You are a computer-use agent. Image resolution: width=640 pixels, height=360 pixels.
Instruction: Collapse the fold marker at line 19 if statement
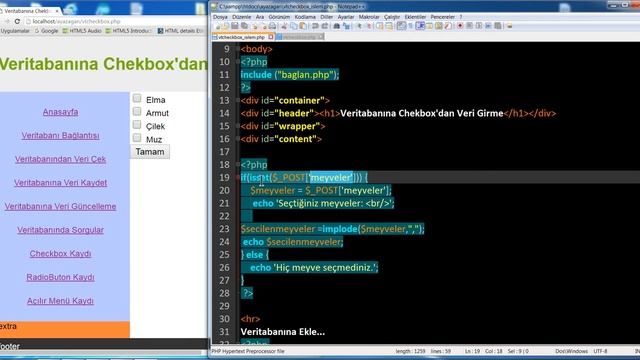[x=238, y=178]
